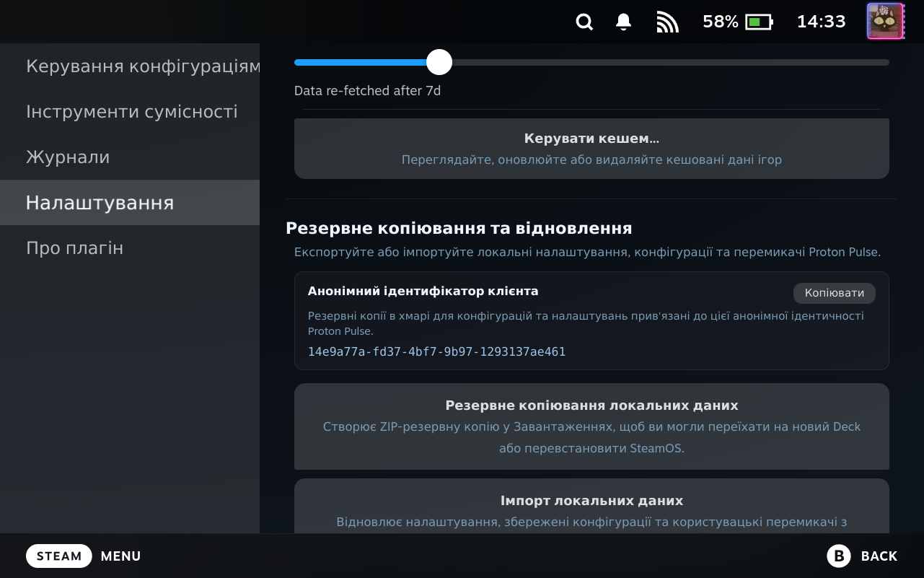Copy the anonymous client ID with Копіювати
Screen dimensions: 924x578
click(835, 293)
